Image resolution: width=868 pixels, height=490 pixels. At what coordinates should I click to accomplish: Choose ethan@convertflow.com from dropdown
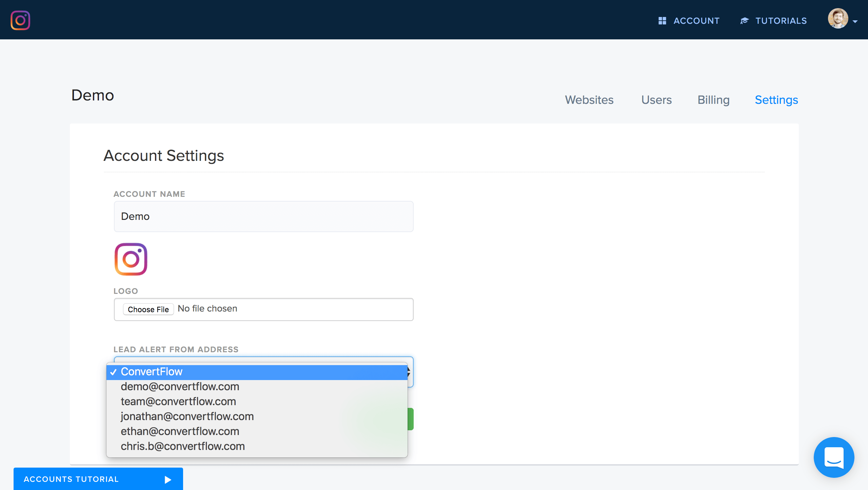[180, 432]
